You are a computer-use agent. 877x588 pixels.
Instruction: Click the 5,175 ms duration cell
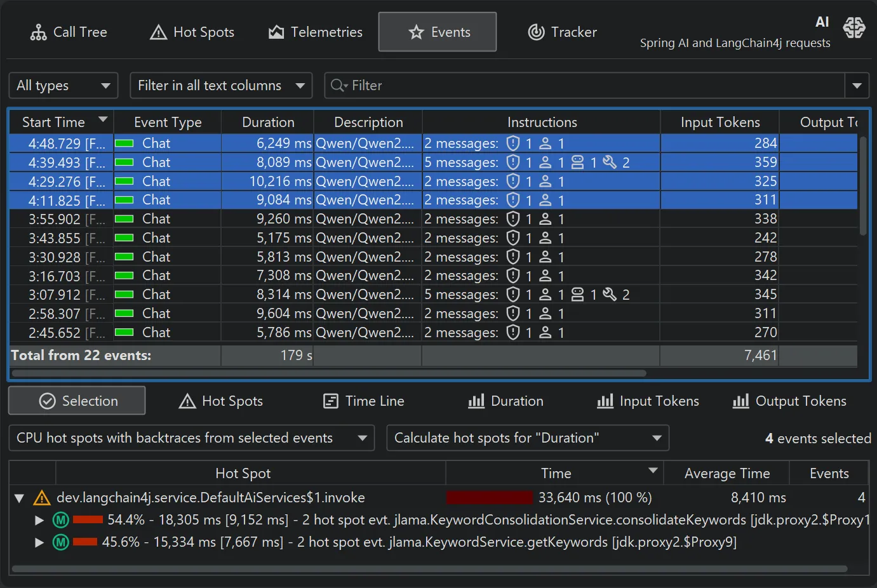click(267, 238)
